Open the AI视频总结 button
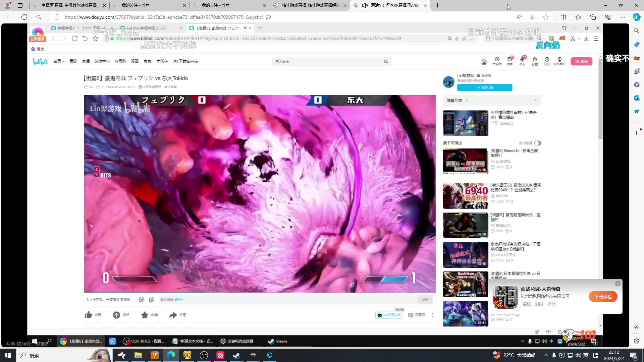 (x=389, y=315)
